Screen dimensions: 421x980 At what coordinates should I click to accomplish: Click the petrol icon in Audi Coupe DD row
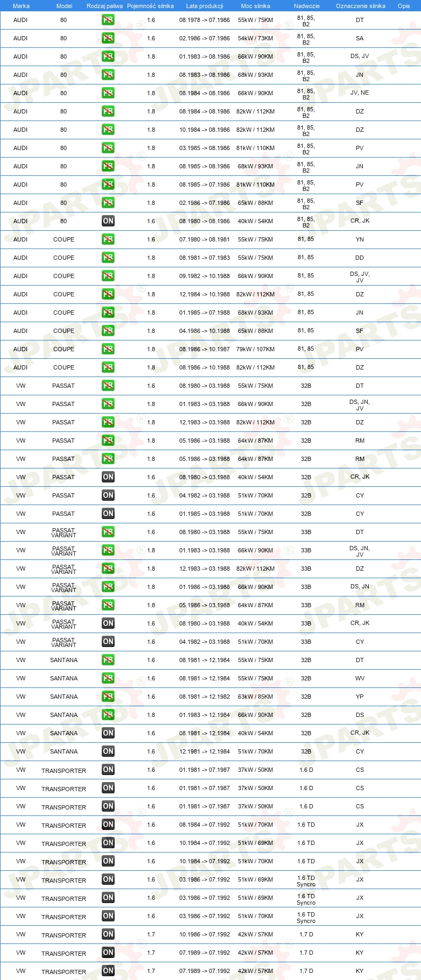(x=108, y=258)
